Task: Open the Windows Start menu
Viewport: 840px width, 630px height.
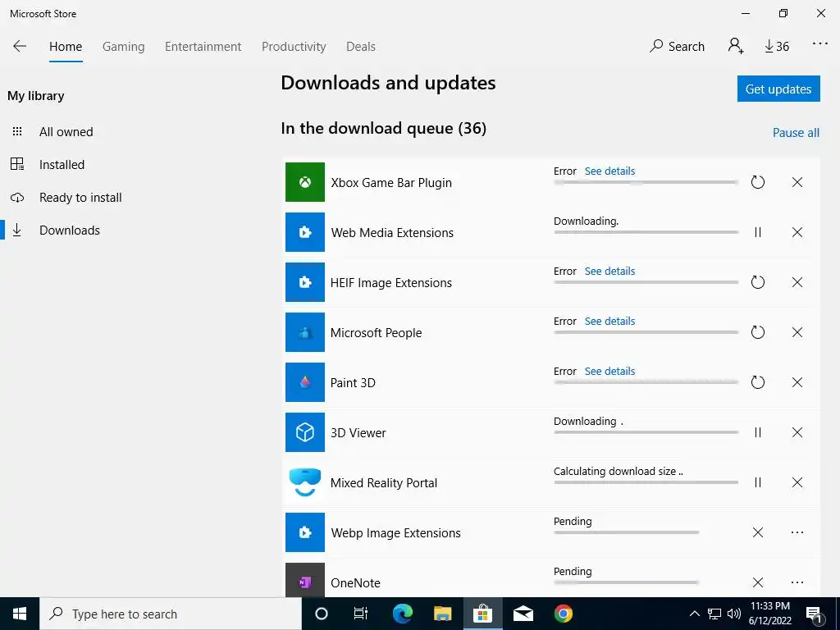Action: click(20, 614)
